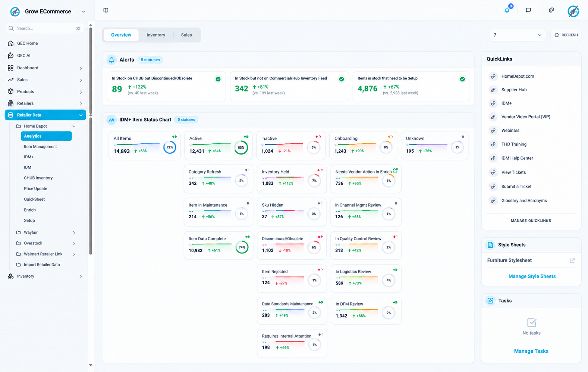588x372 pixels.
Task: Click the REFRESH button
Action: click(566, 35)
